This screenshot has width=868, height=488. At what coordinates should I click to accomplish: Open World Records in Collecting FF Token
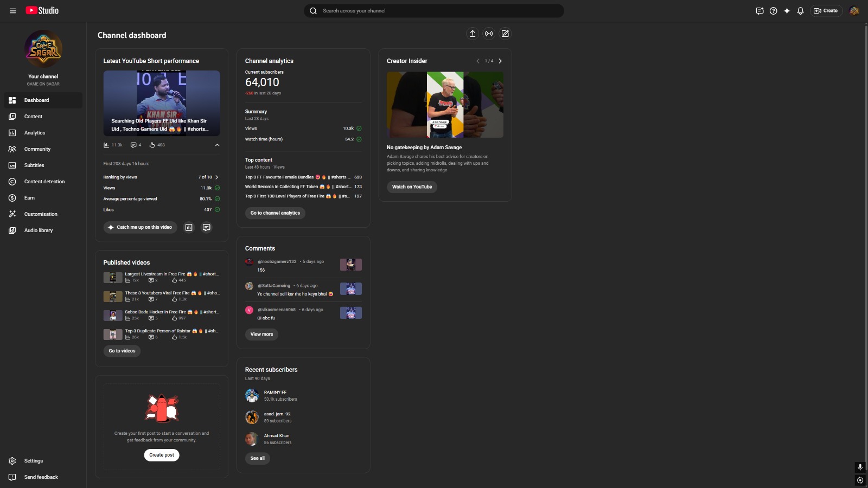[x=303, y=187]
